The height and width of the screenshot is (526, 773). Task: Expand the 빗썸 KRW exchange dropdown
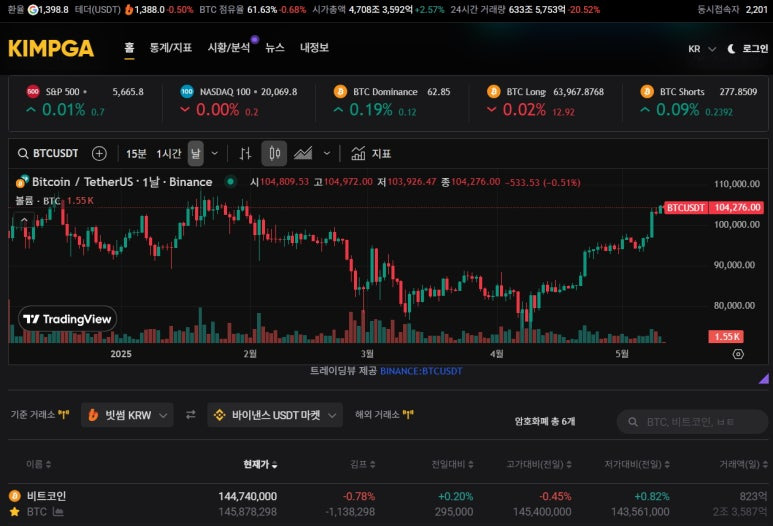127,415
